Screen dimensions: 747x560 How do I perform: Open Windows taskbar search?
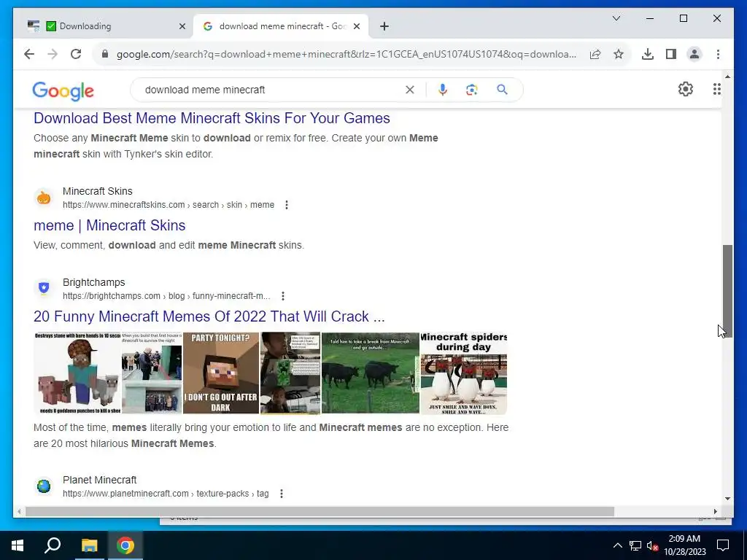pos(53,545)
